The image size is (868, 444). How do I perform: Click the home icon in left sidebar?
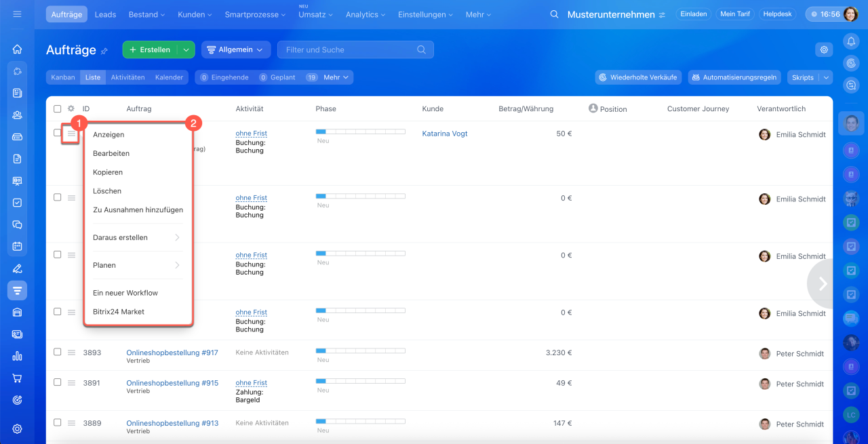pos(17,49)
